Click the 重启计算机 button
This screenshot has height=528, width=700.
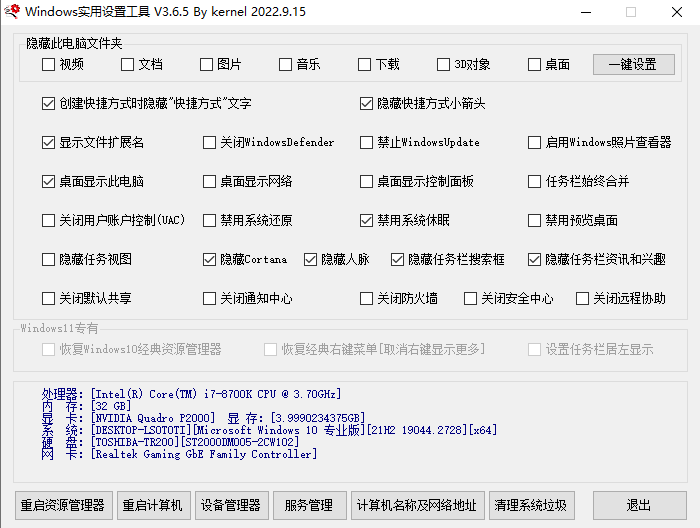click(154, 505)
